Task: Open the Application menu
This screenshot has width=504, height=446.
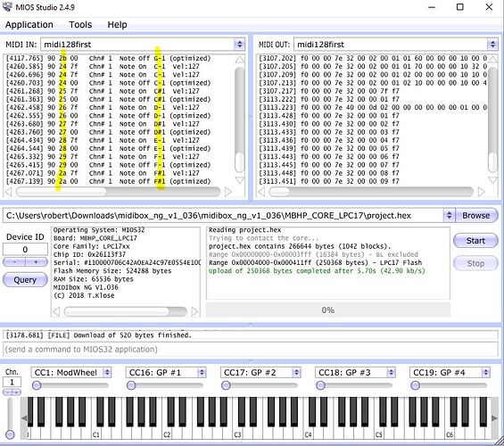Action: coord(29,25)
